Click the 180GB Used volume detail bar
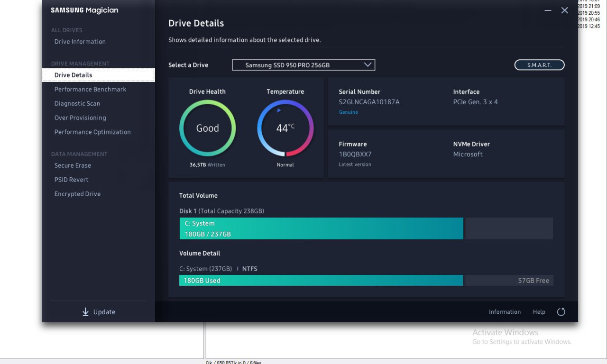Viewport: 607px width, 364px height. click(321, 281)
